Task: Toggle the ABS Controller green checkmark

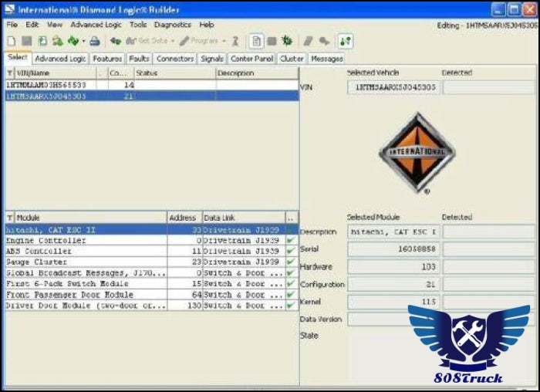Action: click(x=290, y=252)
